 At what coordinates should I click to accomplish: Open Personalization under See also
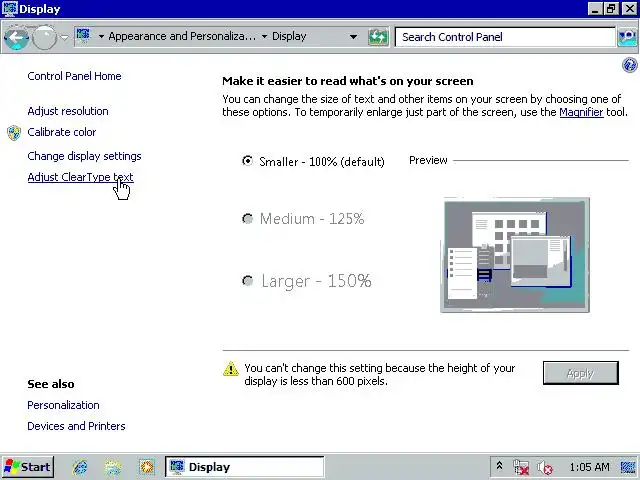pyautogui.click(x=63, y=405)
